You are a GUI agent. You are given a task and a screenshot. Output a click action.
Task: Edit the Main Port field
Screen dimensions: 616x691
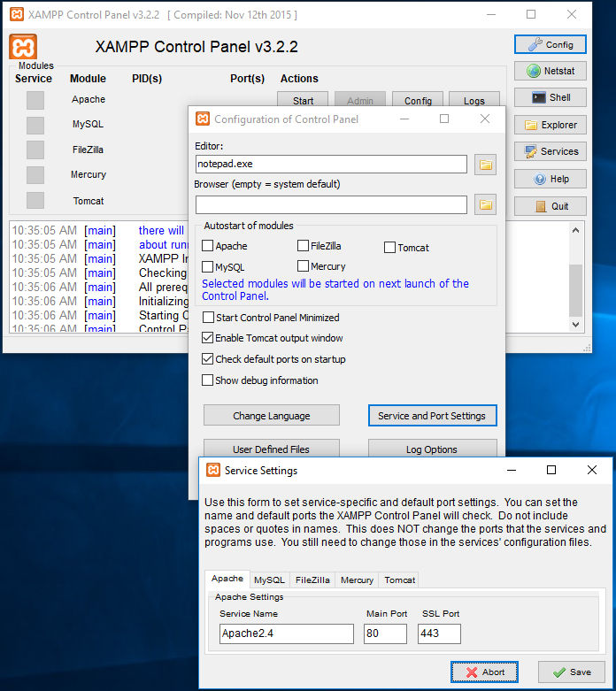tap(385, 633)
